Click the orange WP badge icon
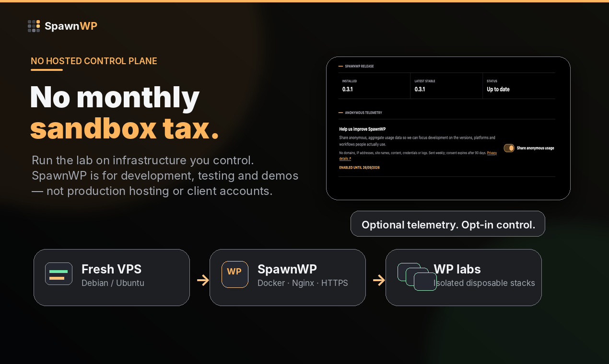Screen dimensions: 609x364 tap(235, 274)
